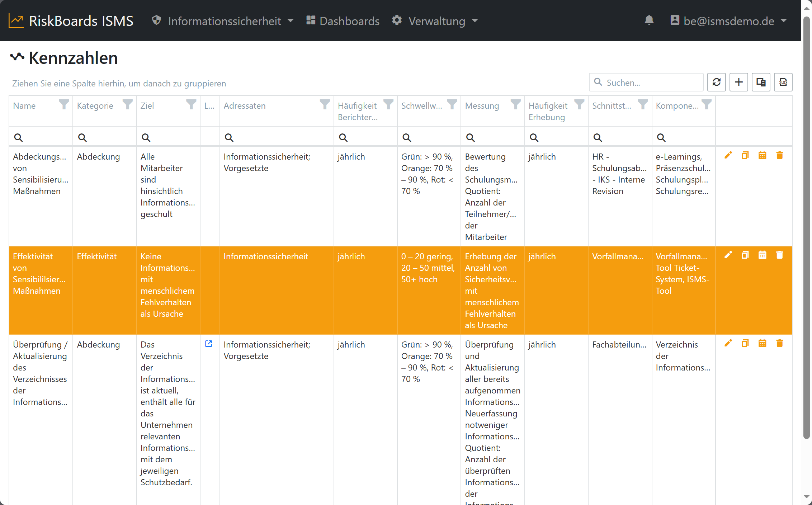Screen dimensions: 812x505
Task: Open calendar for the Überprüfung row
Action: point(763,343)
